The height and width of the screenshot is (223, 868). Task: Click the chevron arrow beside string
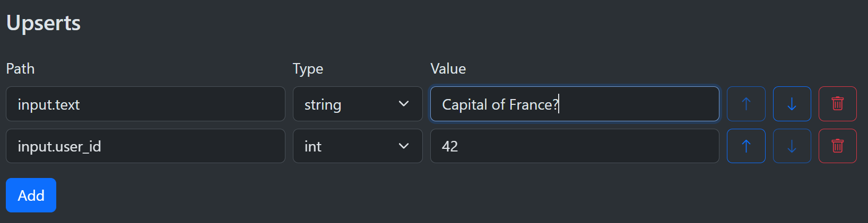404,104
